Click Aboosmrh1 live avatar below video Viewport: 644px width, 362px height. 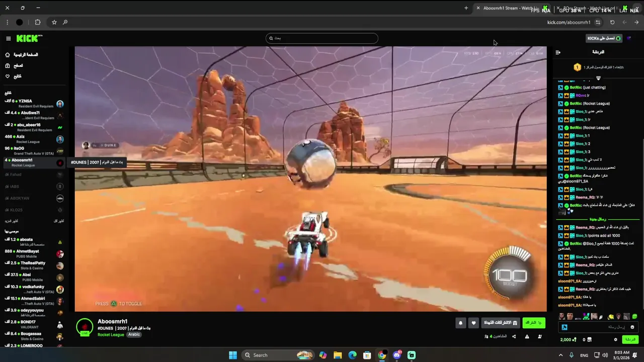tap(85, 327)
